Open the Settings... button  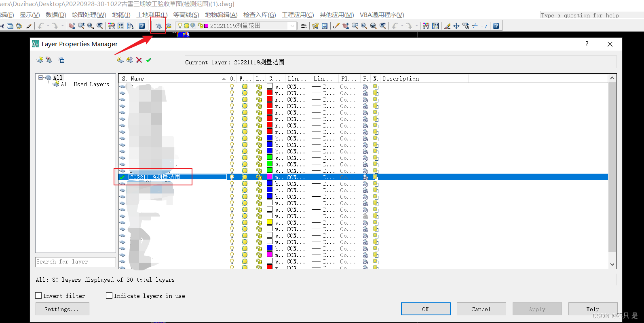point(62,309)
